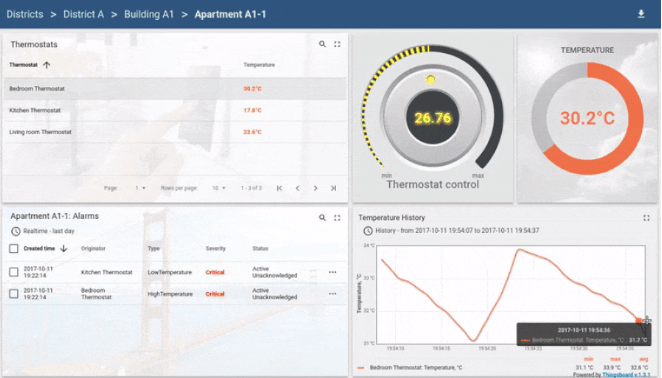Image resolution: width=662 pixels, height=378 pixels.
Task: Click History time range text
Action: (457, 231)
